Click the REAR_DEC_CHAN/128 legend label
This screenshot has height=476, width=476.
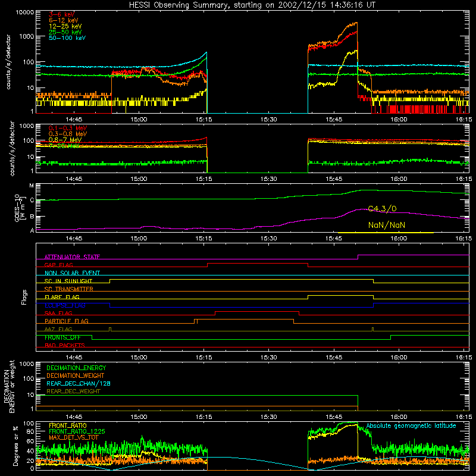point(79,383)
